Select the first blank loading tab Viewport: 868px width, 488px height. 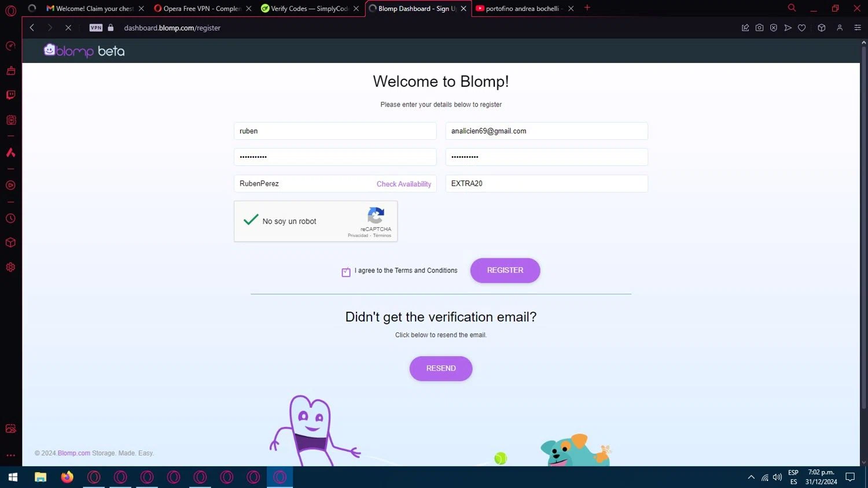click(x=32, y=9)
